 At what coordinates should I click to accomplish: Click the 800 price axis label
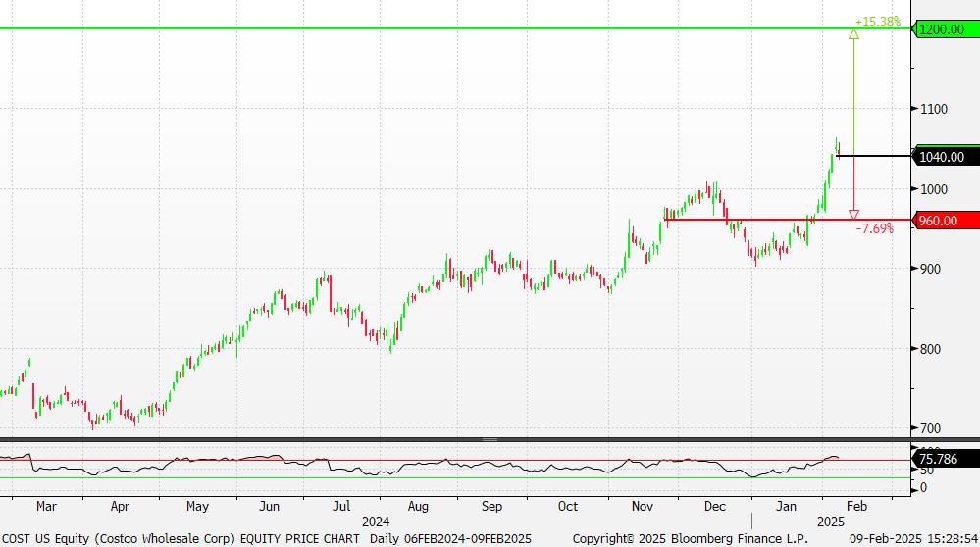pyautogui.click(x=930, y=349)
